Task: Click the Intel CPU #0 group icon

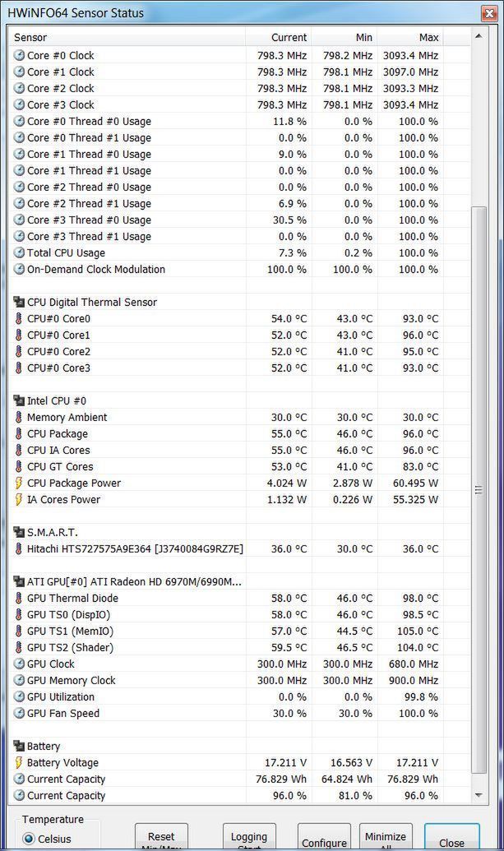Action: [x=19, y=400]
